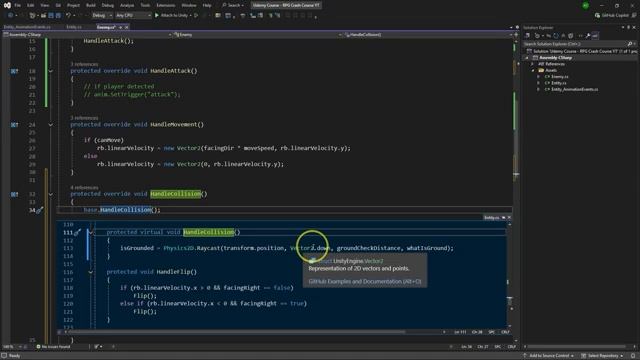Viewport: 640px width, 360px height.
Task: Click the override icon at line 24
Action: (x=14, y=124)
